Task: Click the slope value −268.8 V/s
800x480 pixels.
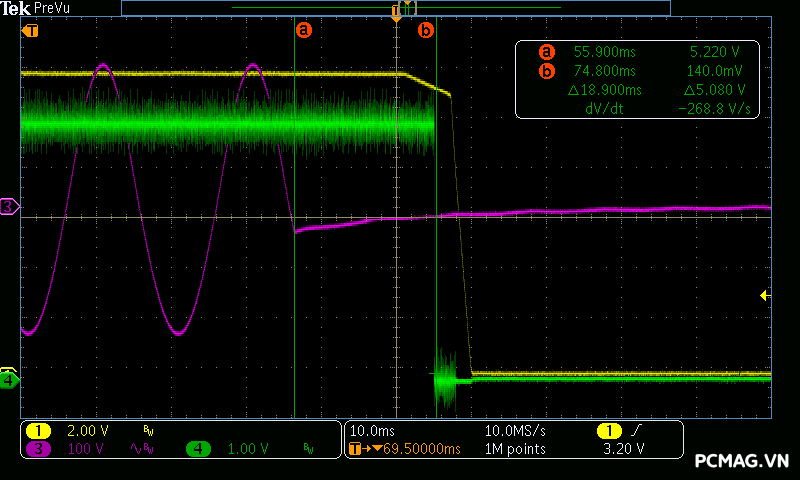Action: pos(714,109)
